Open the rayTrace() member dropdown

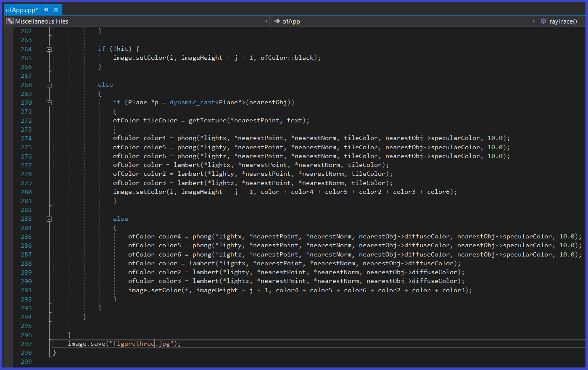point(563,21)
